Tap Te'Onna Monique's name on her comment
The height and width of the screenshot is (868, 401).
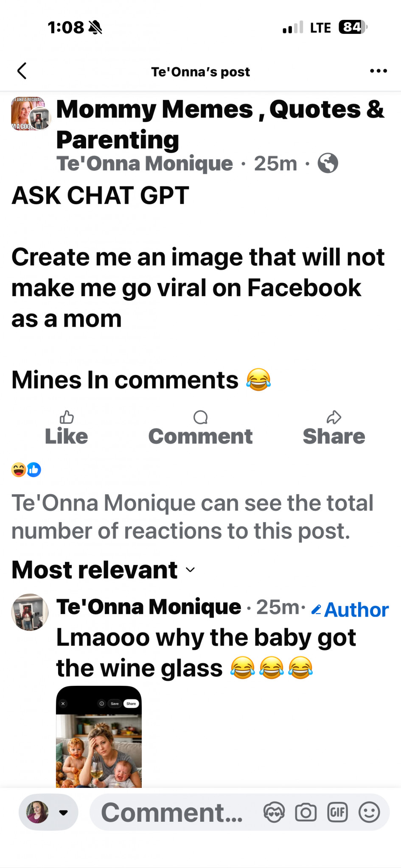[149, 607]
